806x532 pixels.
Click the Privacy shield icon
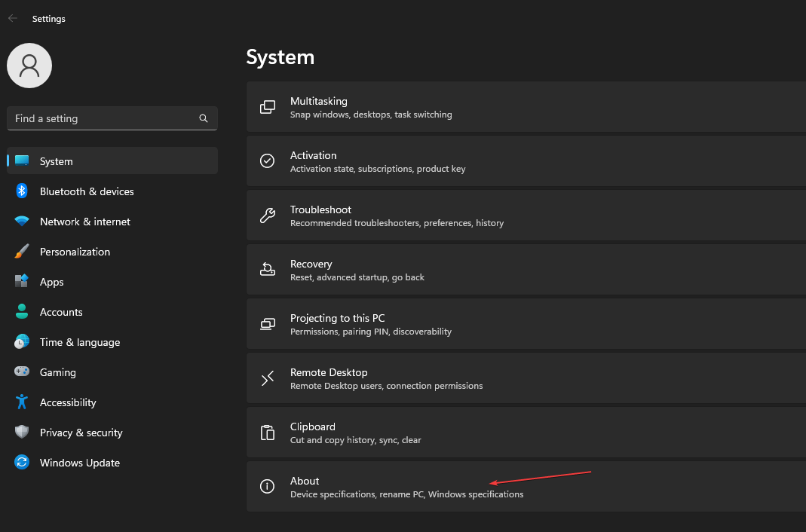22,432
